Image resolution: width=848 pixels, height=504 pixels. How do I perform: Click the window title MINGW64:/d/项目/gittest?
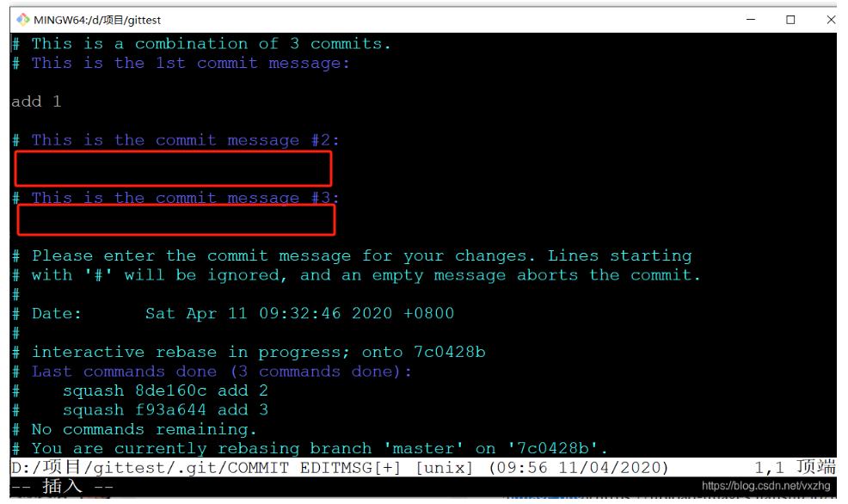coord(97,20)
